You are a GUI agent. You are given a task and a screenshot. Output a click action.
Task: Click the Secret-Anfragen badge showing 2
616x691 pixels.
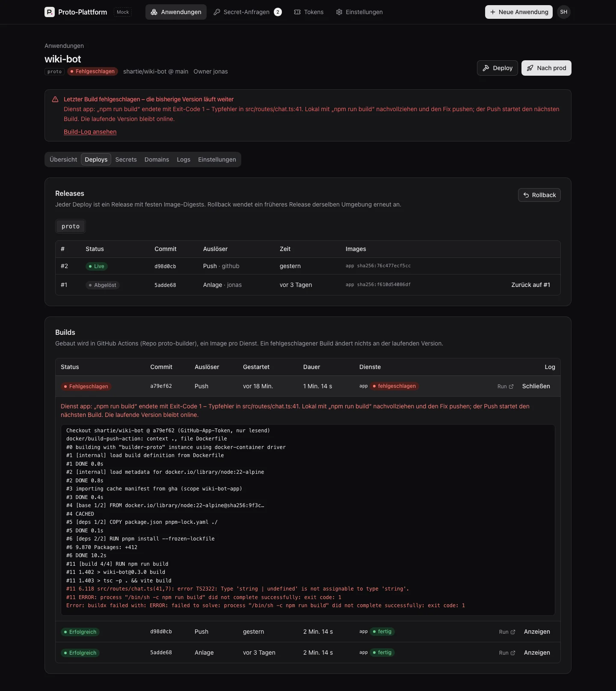(x=278, y=12)
